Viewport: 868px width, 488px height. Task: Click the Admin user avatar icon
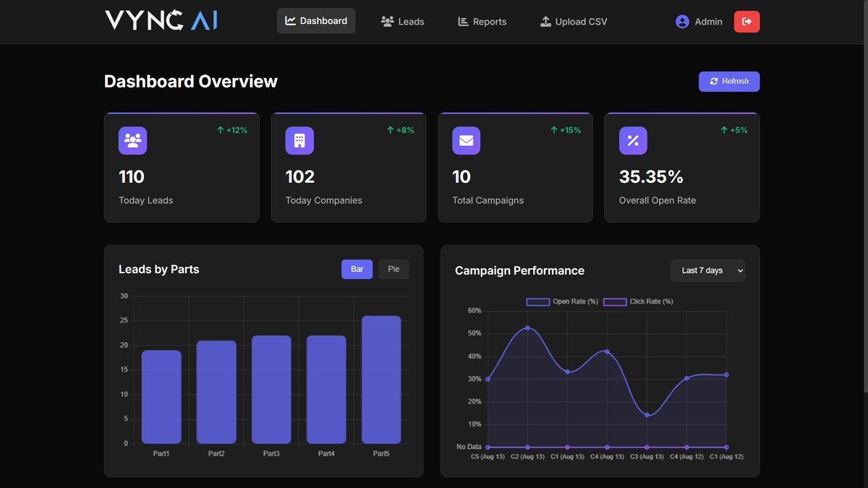click(x=681, y=21)
